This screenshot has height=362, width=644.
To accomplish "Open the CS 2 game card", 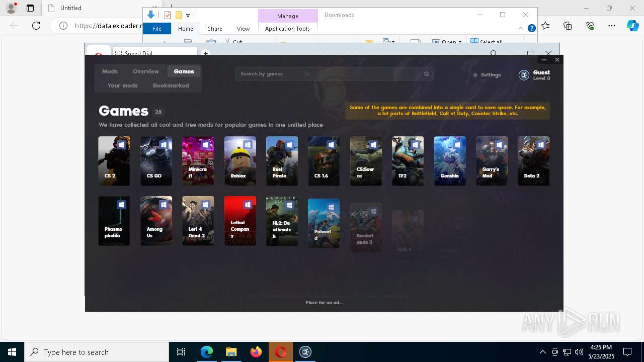I will [x=114, y=161].
